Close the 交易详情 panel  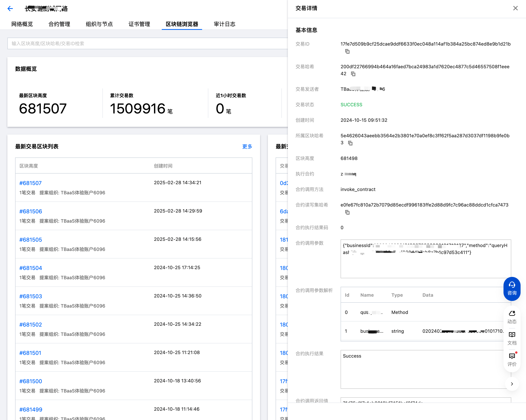coord(515,8)
